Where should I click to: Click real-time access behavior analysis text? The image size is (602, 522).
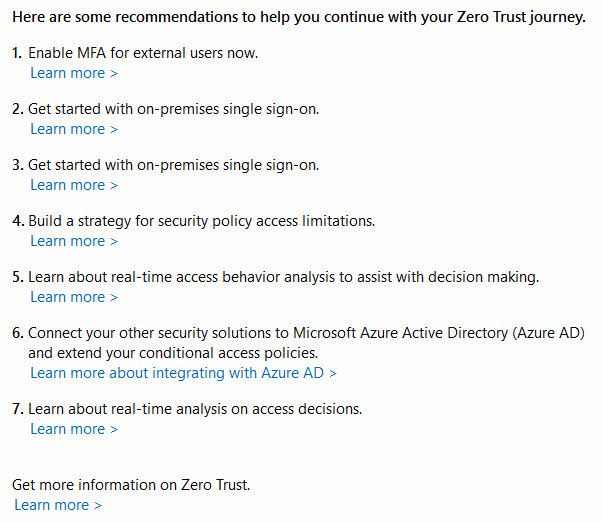(284, 277)
